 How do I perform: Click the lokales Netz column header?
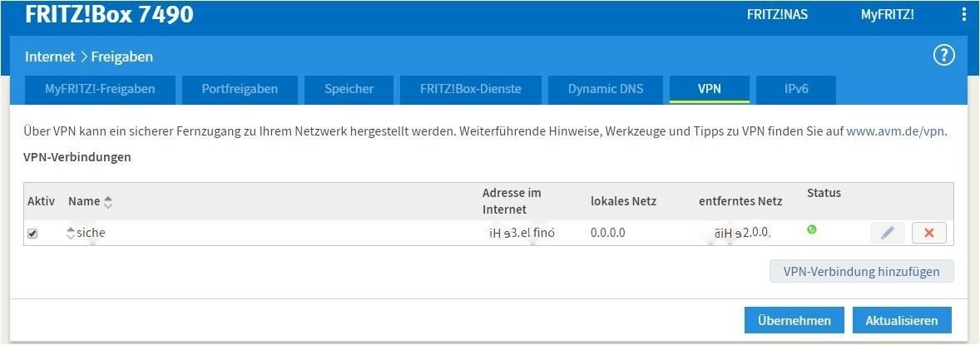(x=623, y=201)
